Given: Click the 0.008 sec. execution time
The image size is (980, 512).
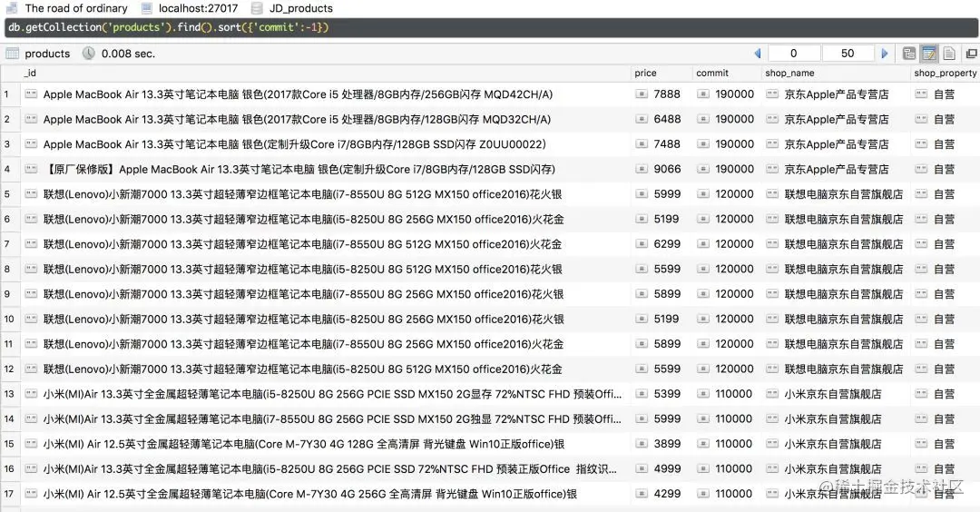Looking at the screenshot, I should click(x=128, y=54).
